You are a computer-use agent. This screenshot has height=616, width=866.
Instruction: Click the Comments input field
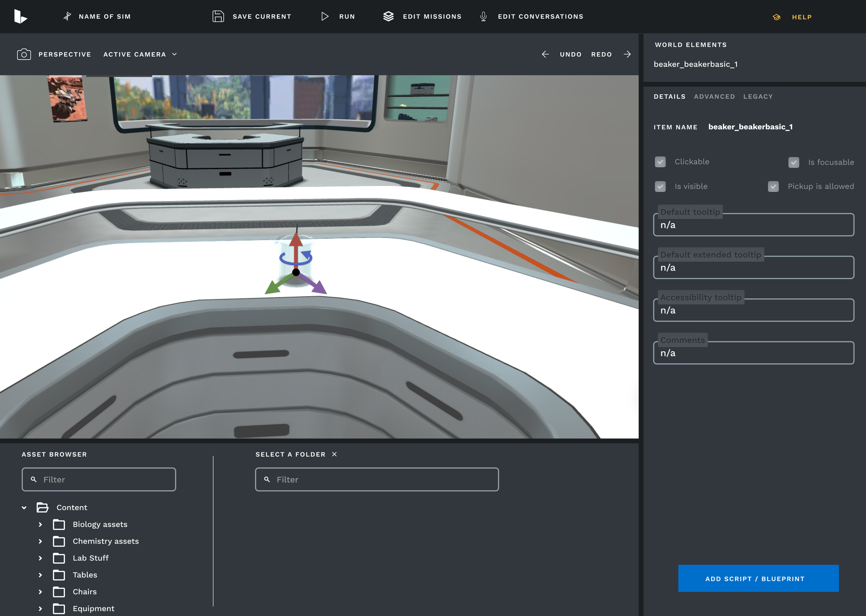(x=753, y=353)
